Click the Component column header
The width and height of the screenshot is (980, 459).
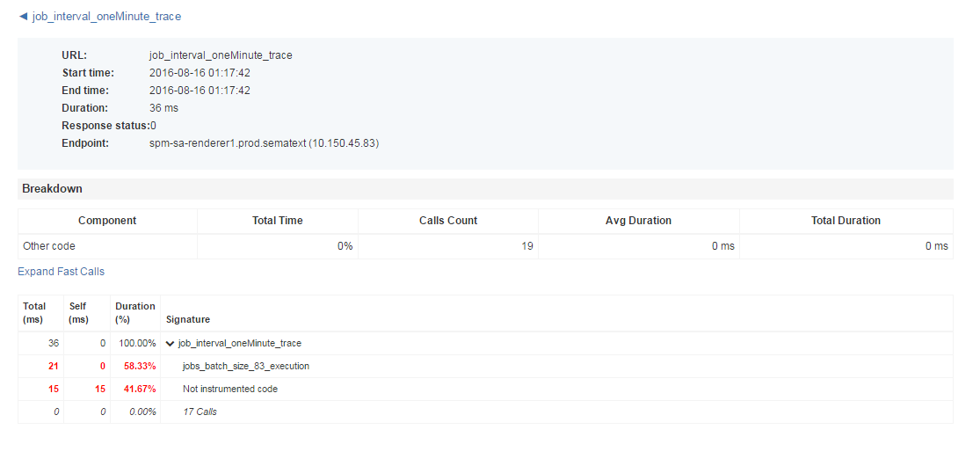[x=107, y=221]
